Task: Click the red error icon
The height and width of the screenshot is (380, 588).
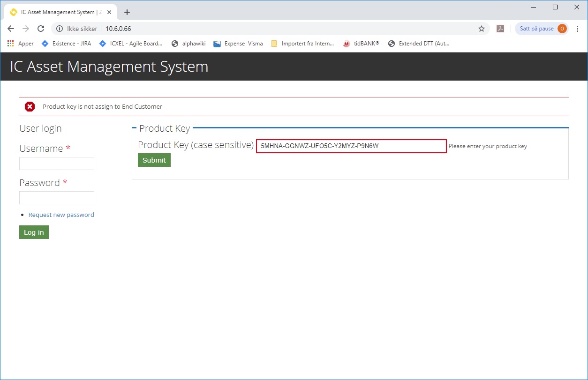Action: pos(30,107)
